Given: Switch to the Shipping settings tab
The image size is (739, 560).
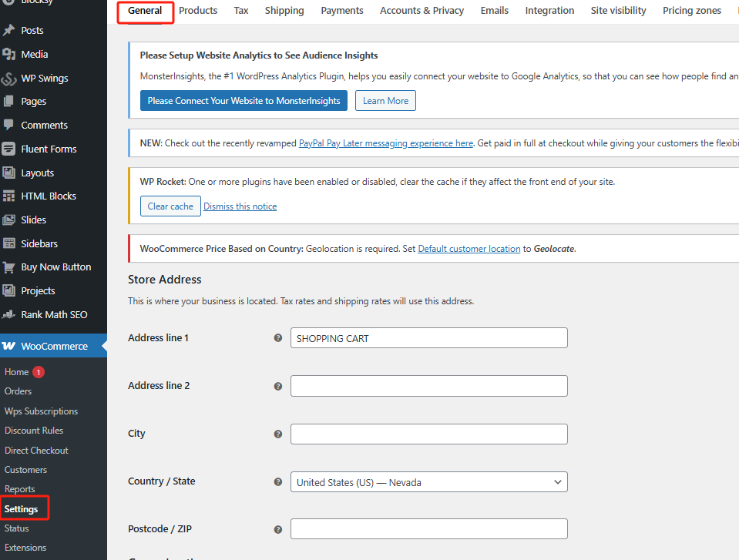Looking at the screenshot, I should coord(284,11).
